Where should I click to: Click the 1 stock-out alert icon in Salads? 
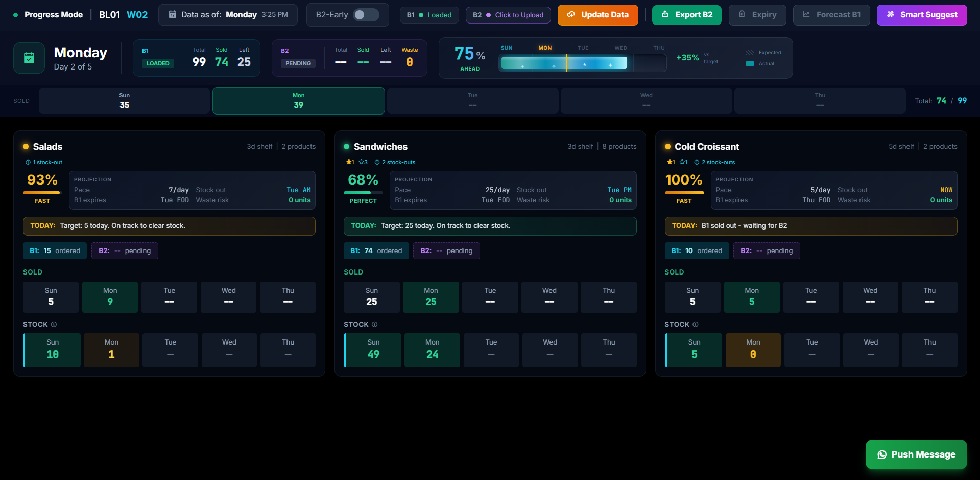pos(28,162)
